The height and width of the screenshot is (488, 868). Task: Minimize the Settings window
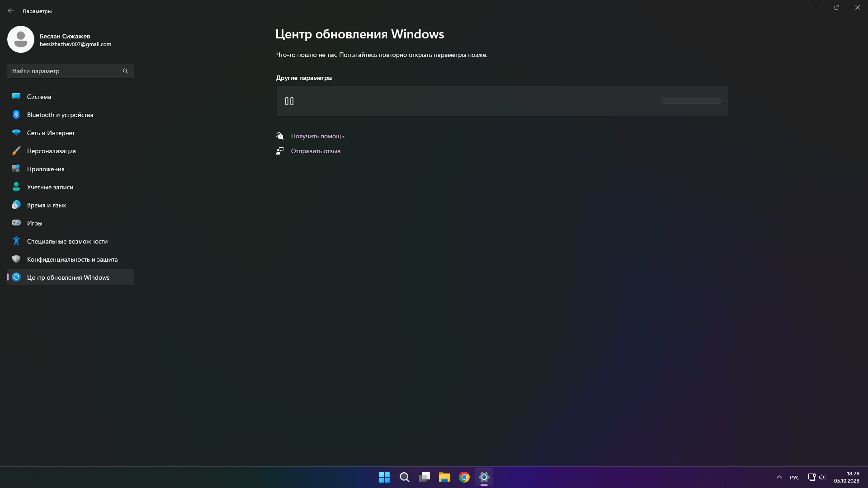click(x=816, y=7)
